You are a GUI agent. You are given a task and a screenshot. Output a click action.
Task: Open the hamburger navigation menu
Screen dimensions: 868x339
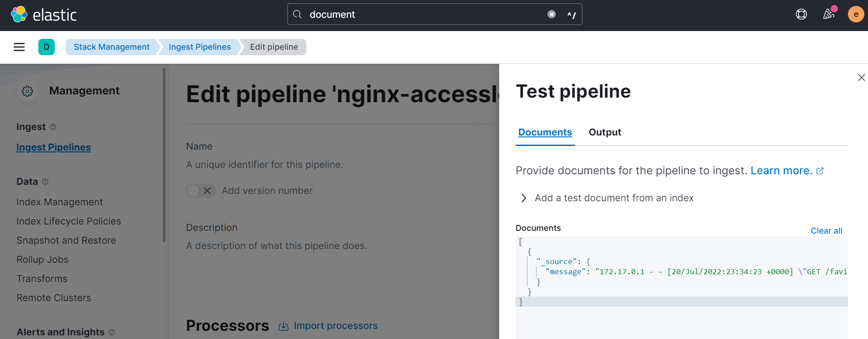[x=19, y=47]
